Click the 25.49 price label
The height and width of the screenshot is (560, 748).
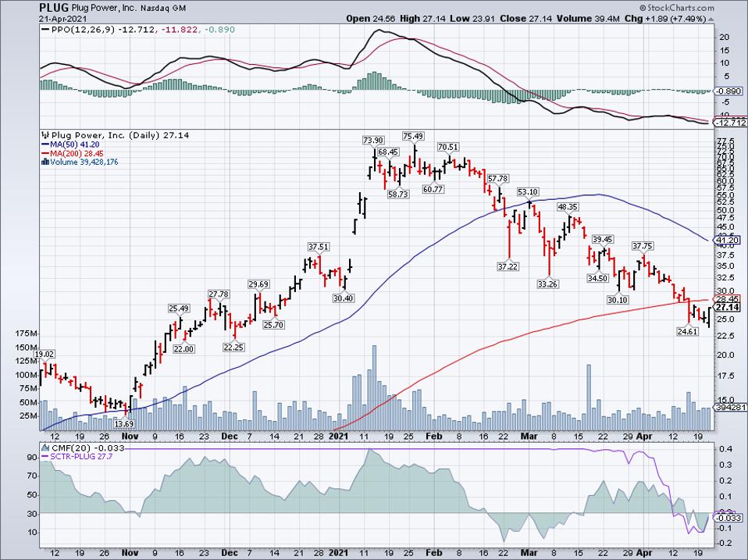click(x=179, y=309)
